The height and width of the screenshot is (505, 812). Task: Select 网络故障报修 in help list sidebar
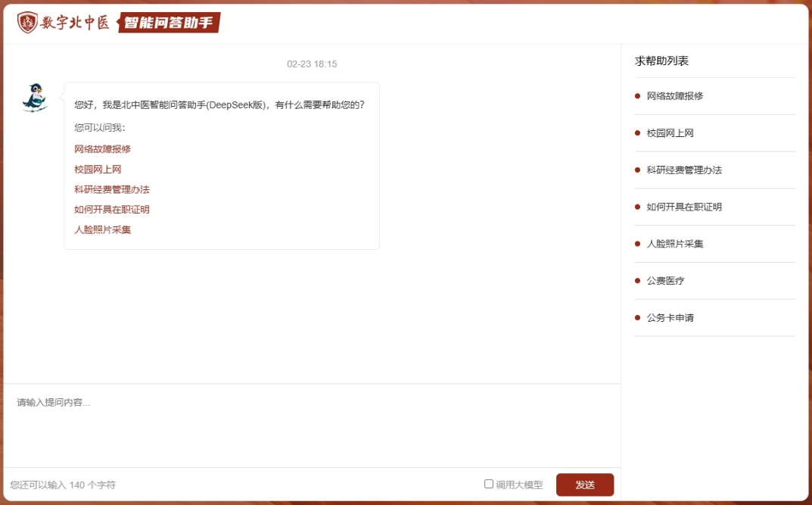[674, 96]
